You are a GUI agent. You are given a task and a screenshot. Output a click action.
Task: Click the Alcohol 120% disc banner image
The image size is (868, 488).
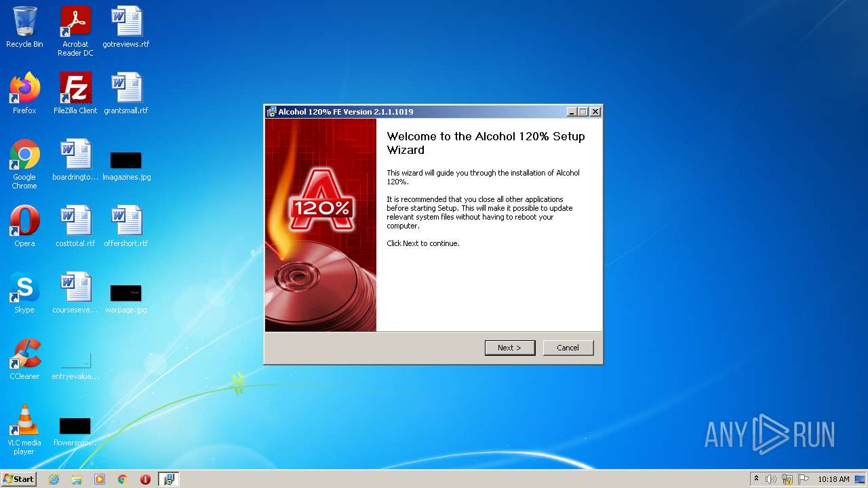click(321, 225)
